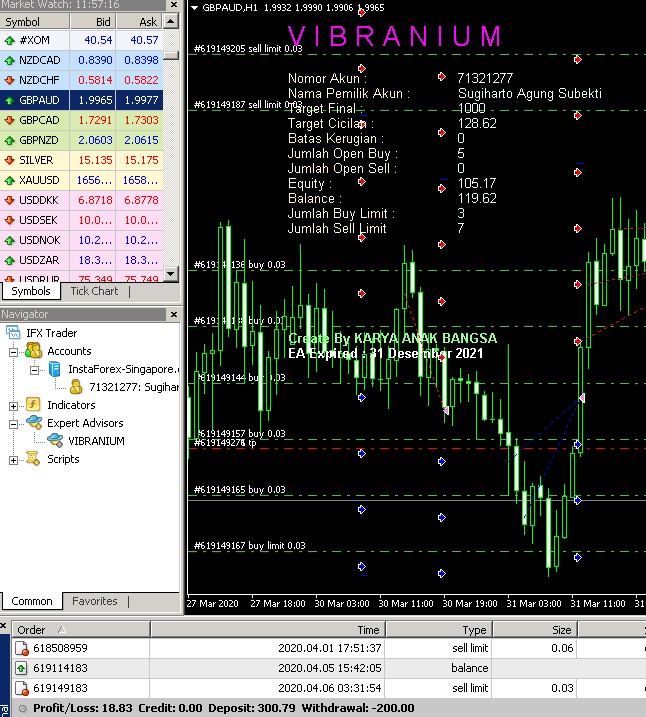Click the order 619114183 balance icon

21,668
